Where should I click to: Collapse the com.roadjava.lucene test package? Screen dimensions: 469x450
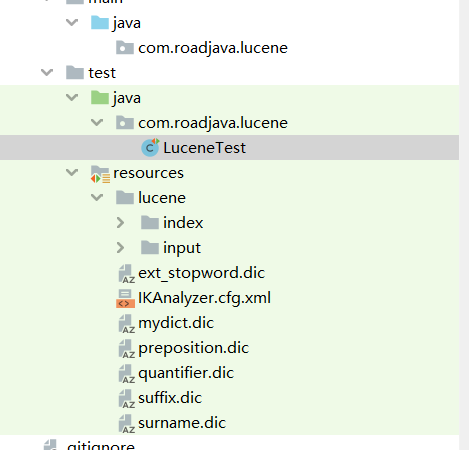point(97,122)
